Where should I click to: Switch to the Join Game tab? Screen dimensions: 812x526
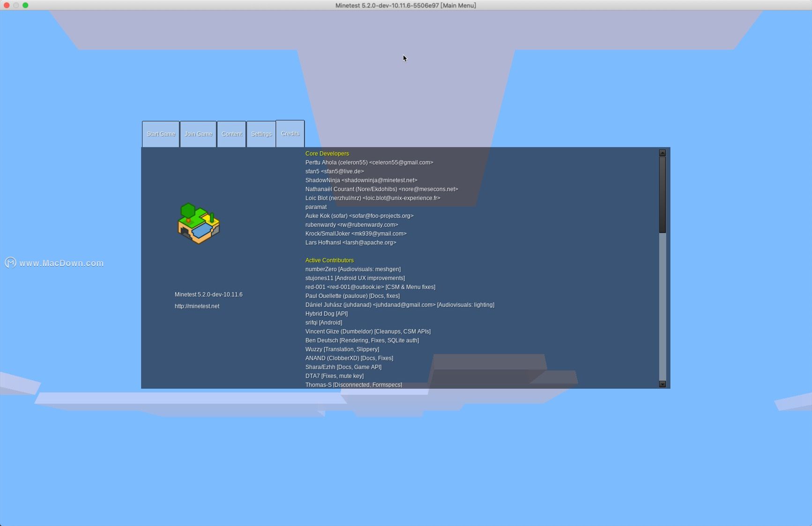tap(198, 134)
